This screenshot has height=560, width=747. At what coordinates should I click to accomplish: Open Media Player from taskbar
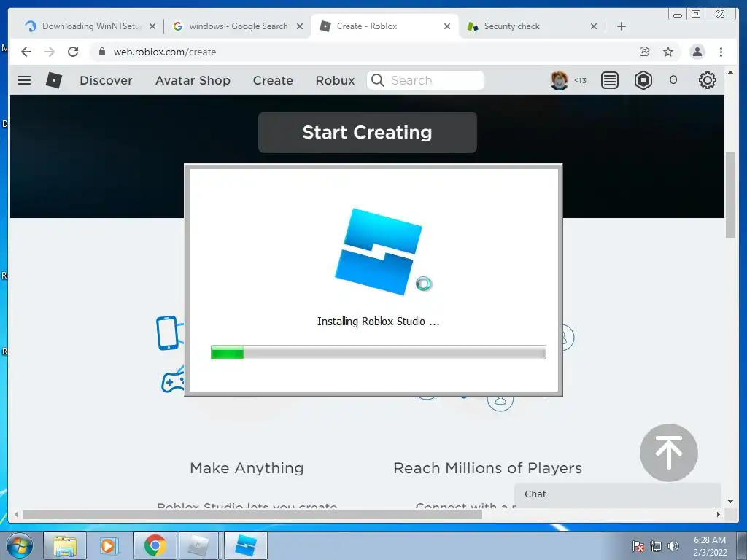pos(108,545)
